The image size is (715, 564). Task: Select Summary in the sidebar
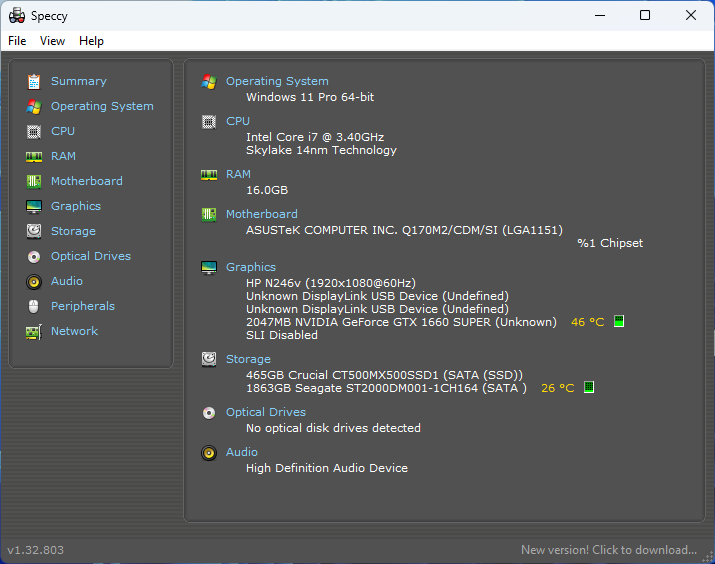pos(78,81)
